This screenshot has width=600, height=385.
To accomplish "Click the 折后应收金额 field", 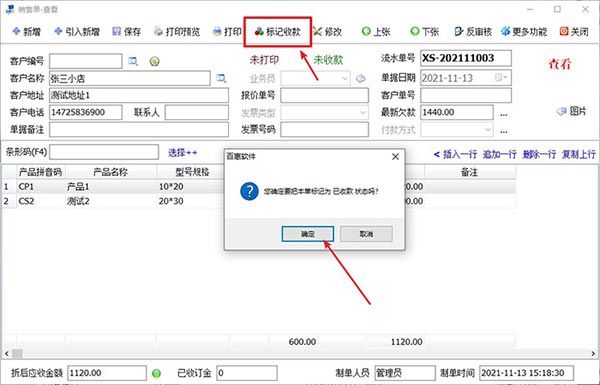I will click(107, 373).
